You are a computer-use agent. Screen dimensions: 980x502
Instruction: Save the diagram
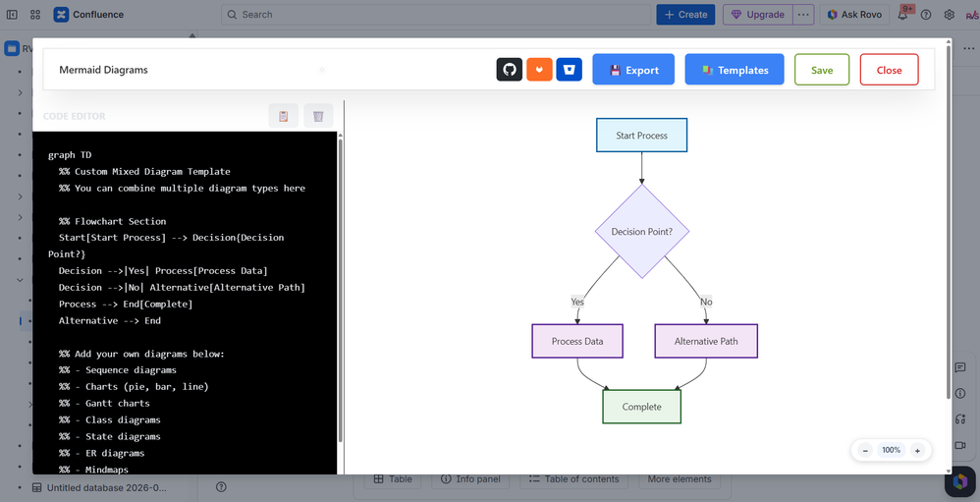click(x=822, y=70)
